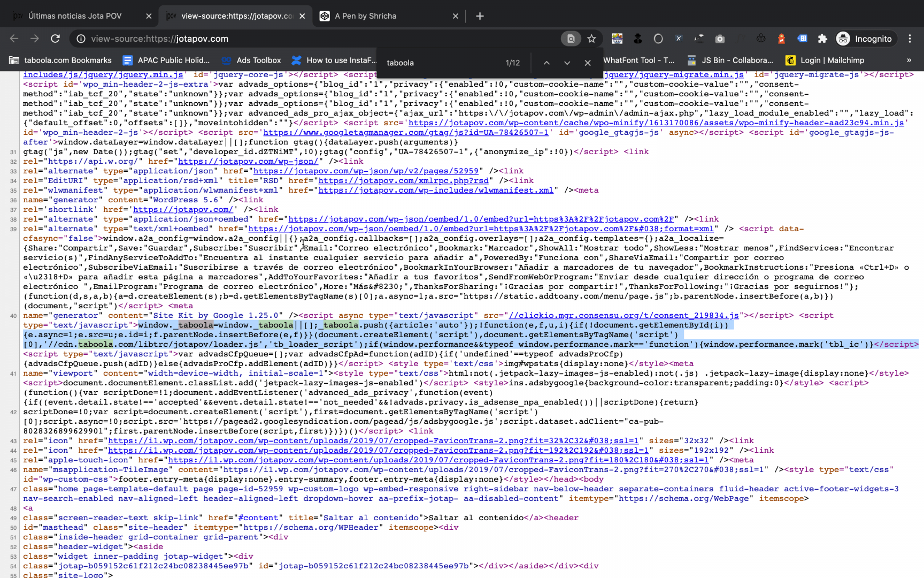Open the jquery-migrate.min.js link
The image size is (924, 578).
tap(674, 74)
